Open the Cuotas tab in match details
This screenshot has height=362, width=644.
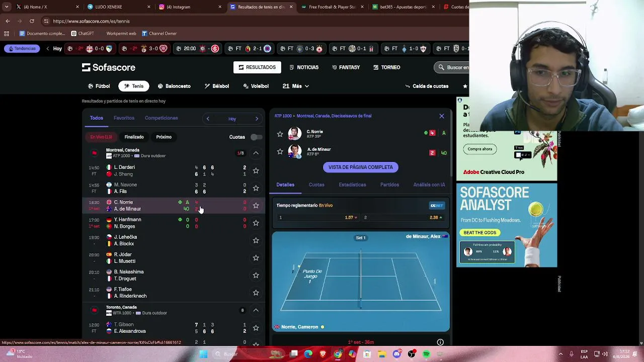(x=316, y=185)
